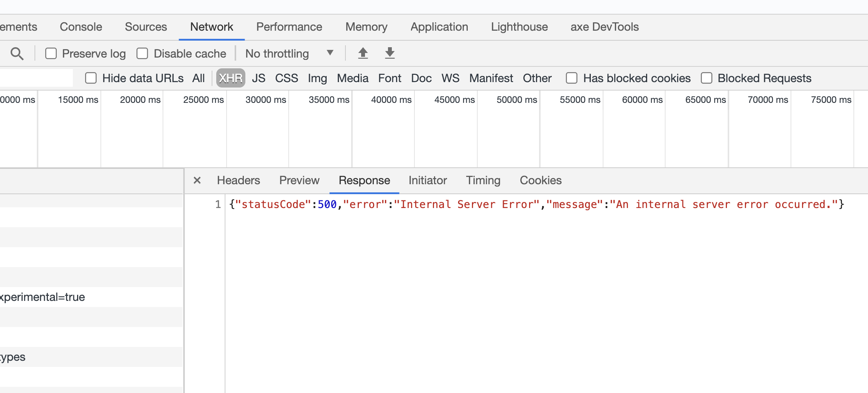Screen dimensions: 868x393
Task: Open the network search panel
Action: pyautogui.click(x=17, y=53)
